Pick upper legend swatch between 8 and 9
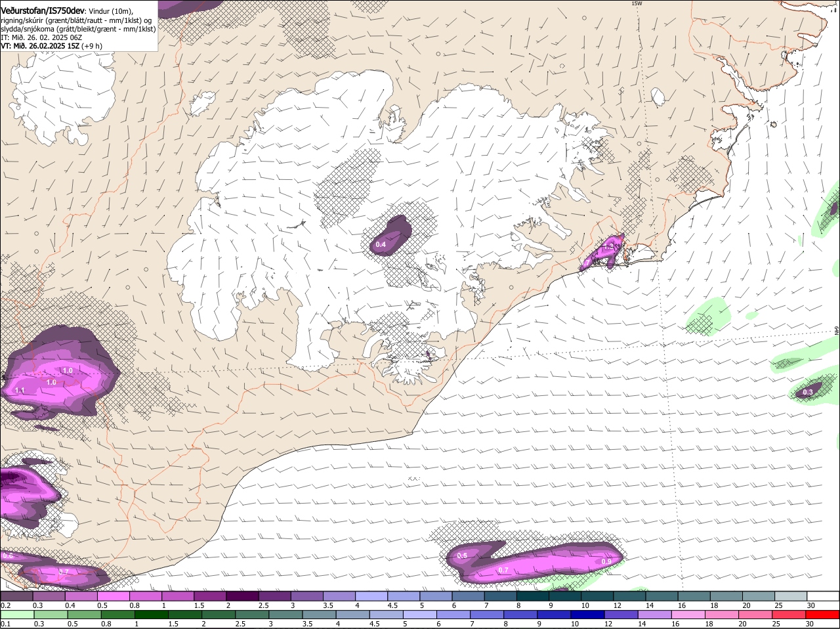Viewport: 840px width, 629px height. [x=532, y=596]
